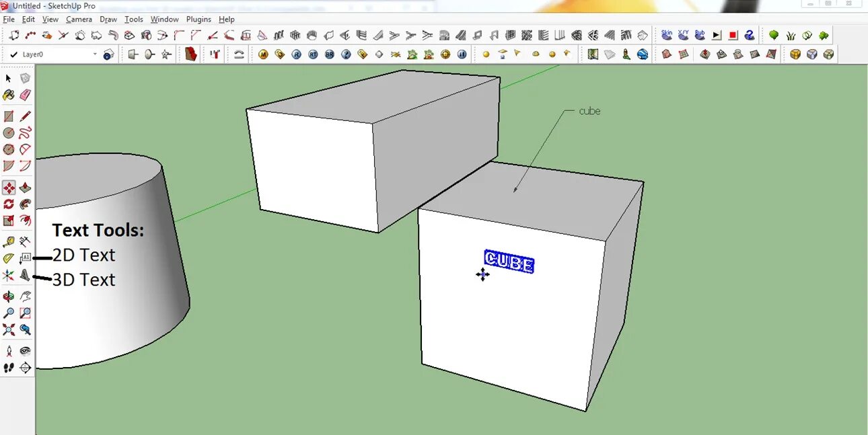Choose the Circle drawing tool
Viewport: 868px width, 435px height.
click(9, 133)
